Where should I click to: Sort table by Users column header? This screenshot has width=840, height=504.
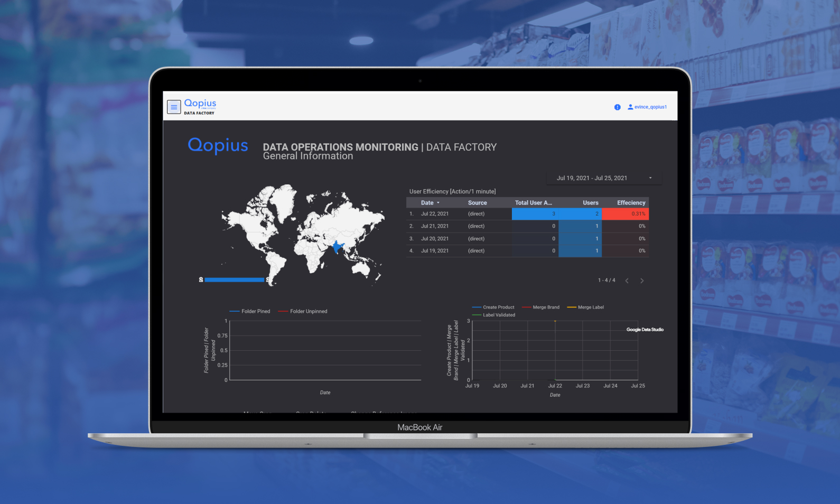(x=590, y=203)
